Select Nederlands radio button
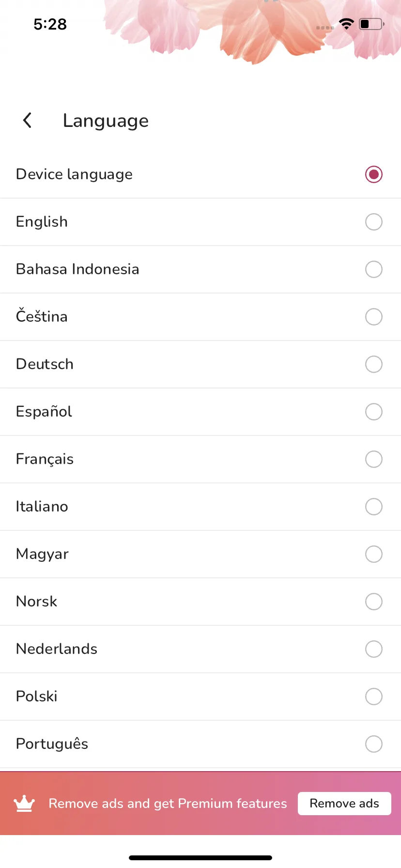The height and width of the screenshot is (868, 401). pyautogui.click(x=374, y=649)
